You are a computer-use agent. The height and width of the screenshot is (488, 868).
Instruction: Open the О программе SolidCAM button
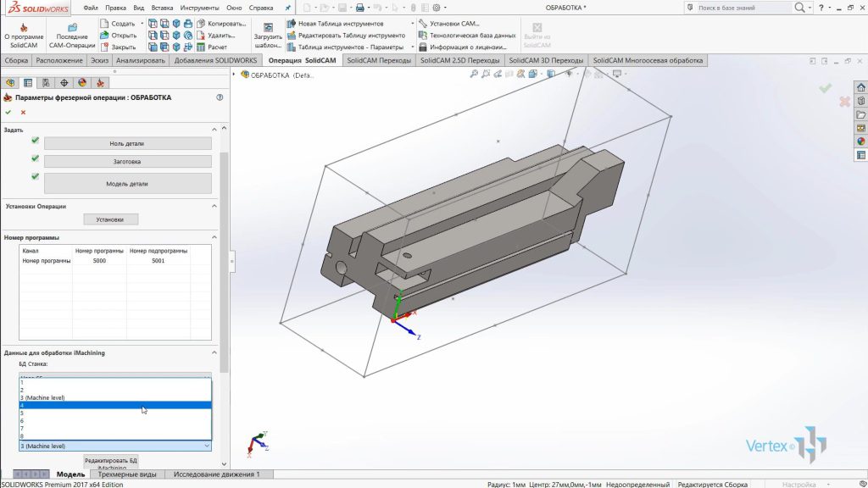click(24, 36)
